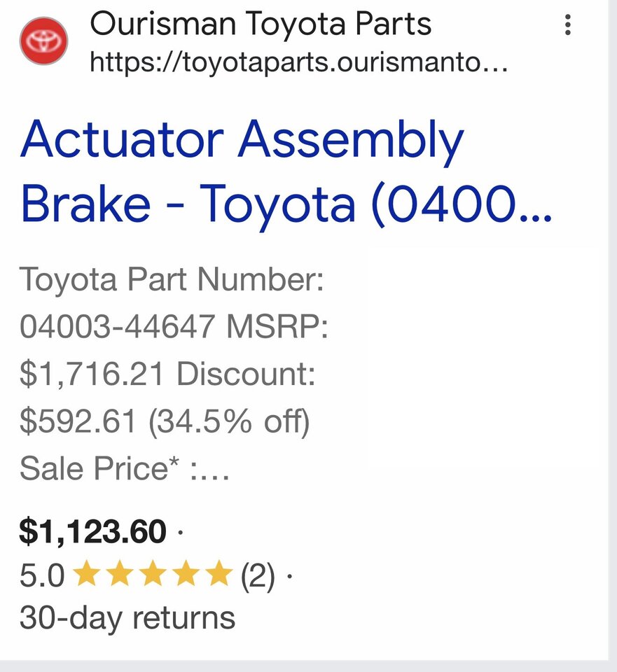The height and width of the screenshot is (672, 617).
Task: Click the 5.0 rating score
Action: click(42, 575)
